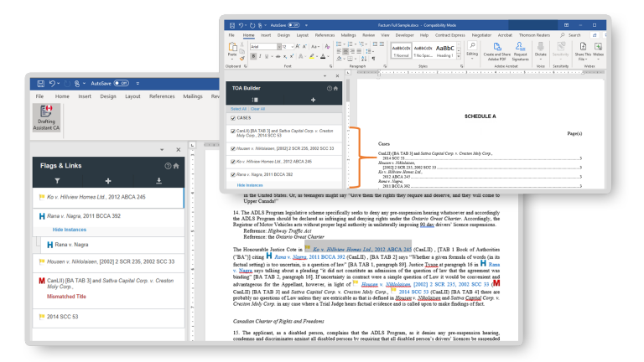Open task pane options arrow above TOA Builder

pos(325,76)
